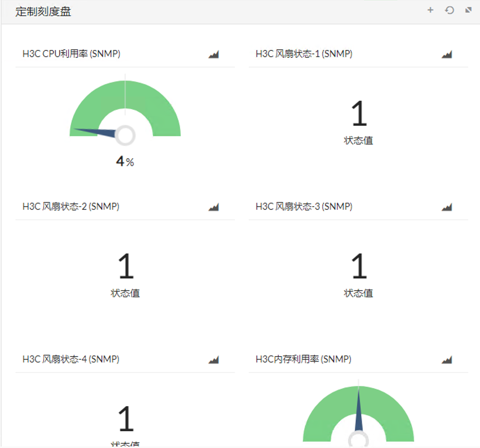
Task: Open graph icon for H3C内存利用率
Action: (447, 360)
